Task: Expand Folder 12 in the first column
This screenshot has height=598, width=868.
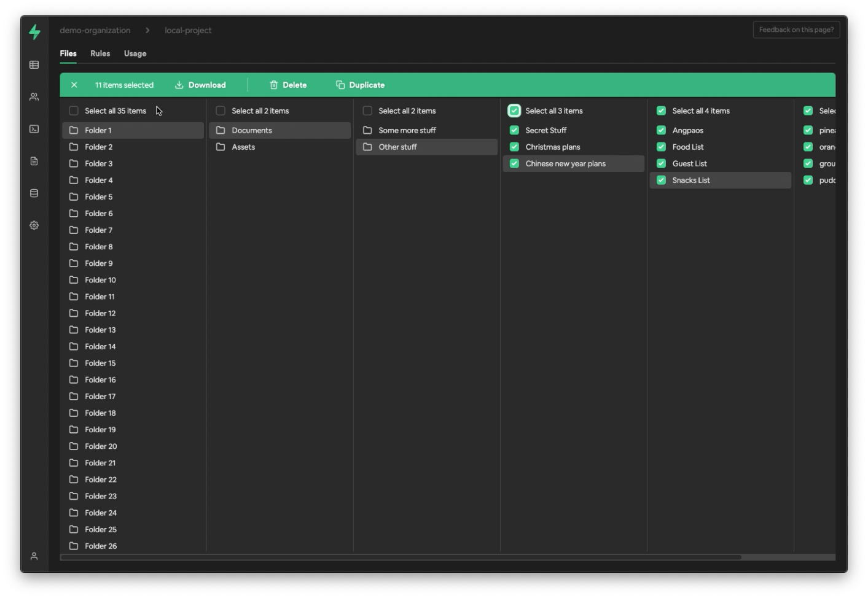Action: pyautogui.click(x=100, y=313)
